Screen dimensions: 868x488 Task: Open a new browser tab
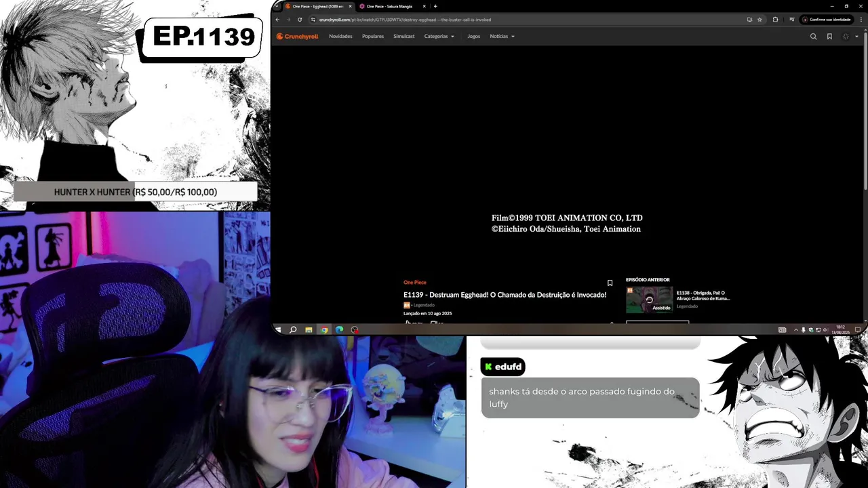click(x=435, y=6)
